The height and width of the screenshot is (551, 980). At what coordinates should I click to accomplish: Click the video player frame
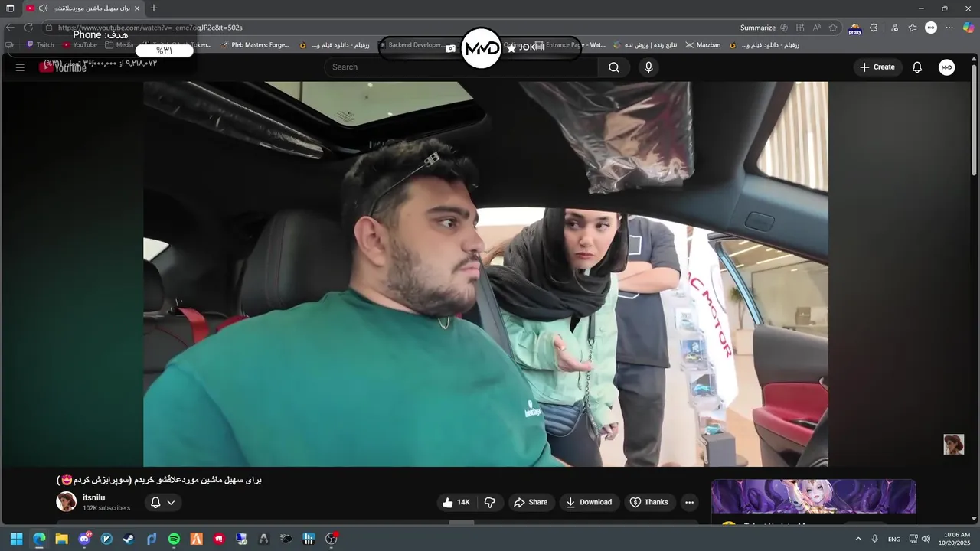pyautogui.click(x=485, y=274)
